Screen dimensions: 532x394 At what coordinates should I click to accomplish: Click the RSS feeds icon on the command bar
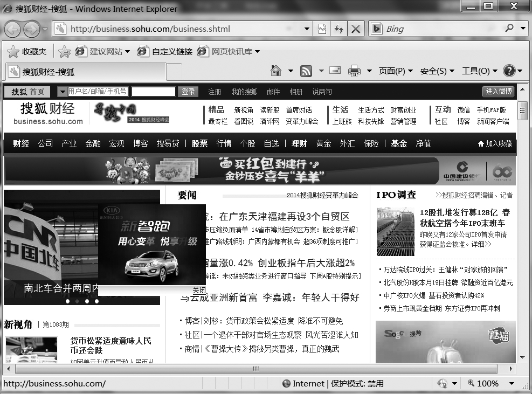pyautogui.click(x=305, y=71)
